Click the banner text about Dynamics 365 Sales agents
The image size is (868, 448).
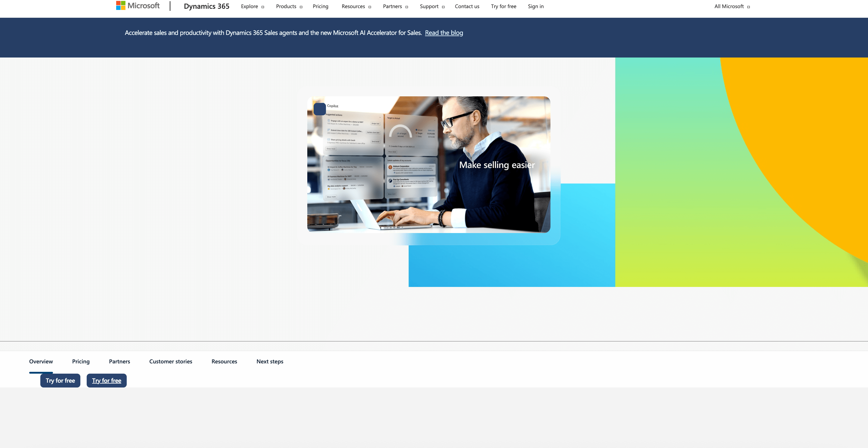273,33
